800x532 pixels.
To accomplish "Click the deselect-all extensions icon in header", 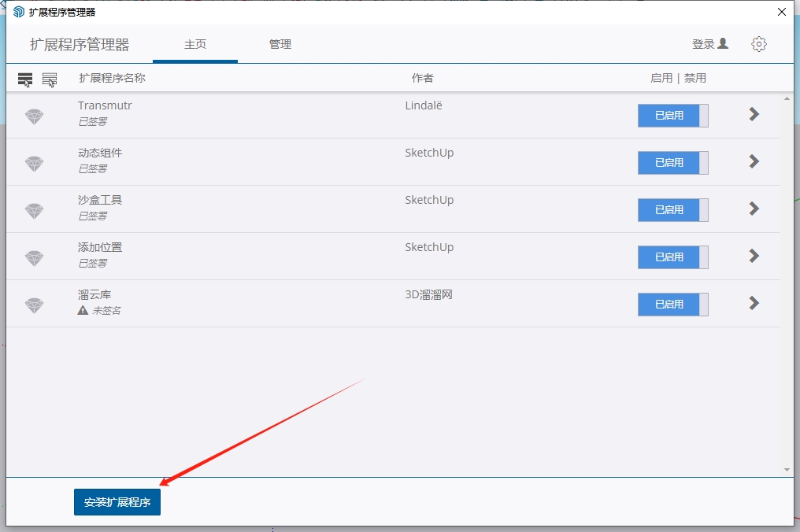I will point(50,79).
